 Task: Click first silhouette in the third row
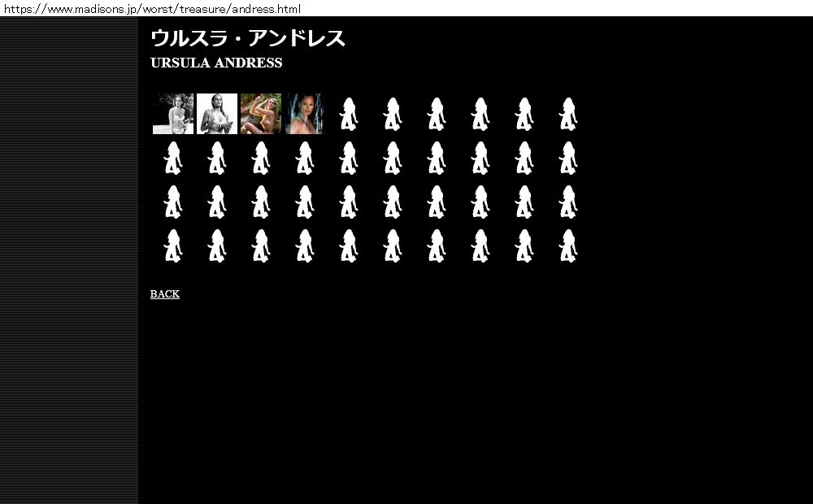tap(173, 202)
